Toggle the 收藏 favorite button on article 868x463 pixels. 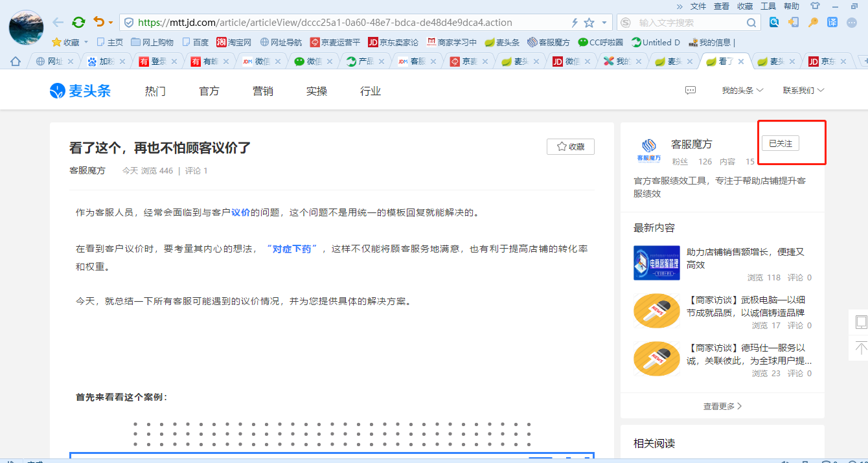tap(571, 147)
